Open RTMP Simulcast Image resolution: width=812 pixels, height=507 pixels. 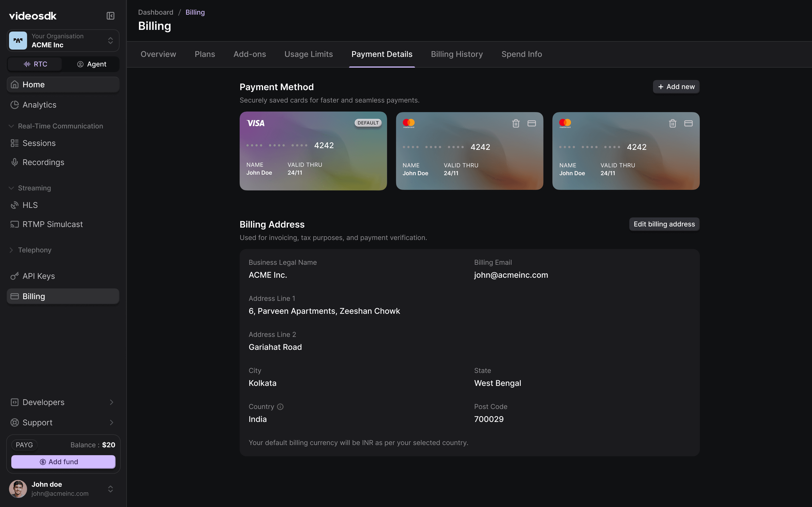[x=52, y=224]
